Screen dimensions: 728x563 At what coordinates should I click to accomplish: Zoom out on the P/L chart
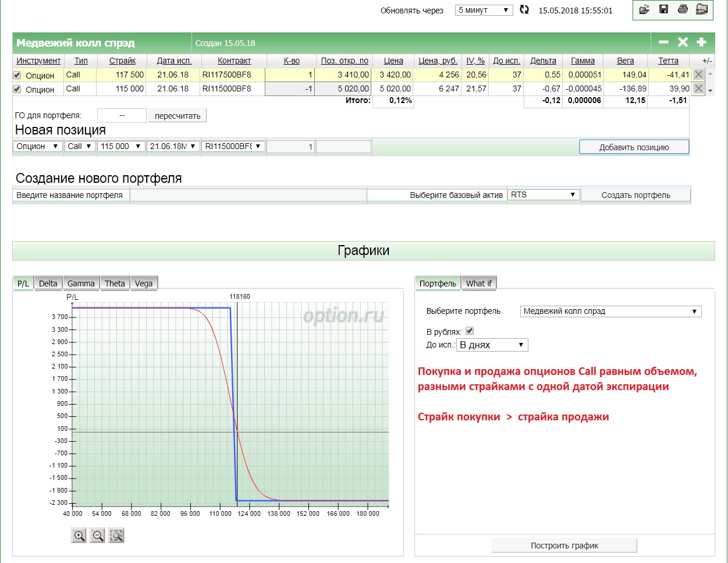coord(98,536)
